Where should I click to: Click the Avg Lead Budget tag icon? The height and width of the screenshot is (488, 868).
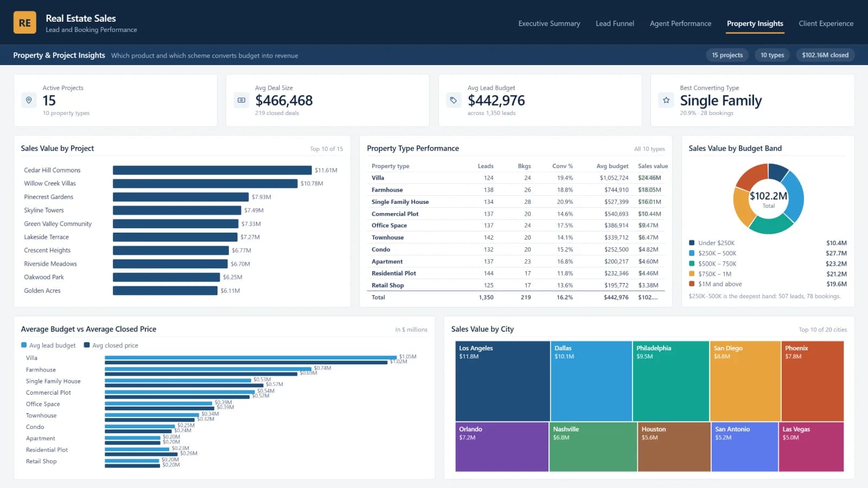(454, 100)
